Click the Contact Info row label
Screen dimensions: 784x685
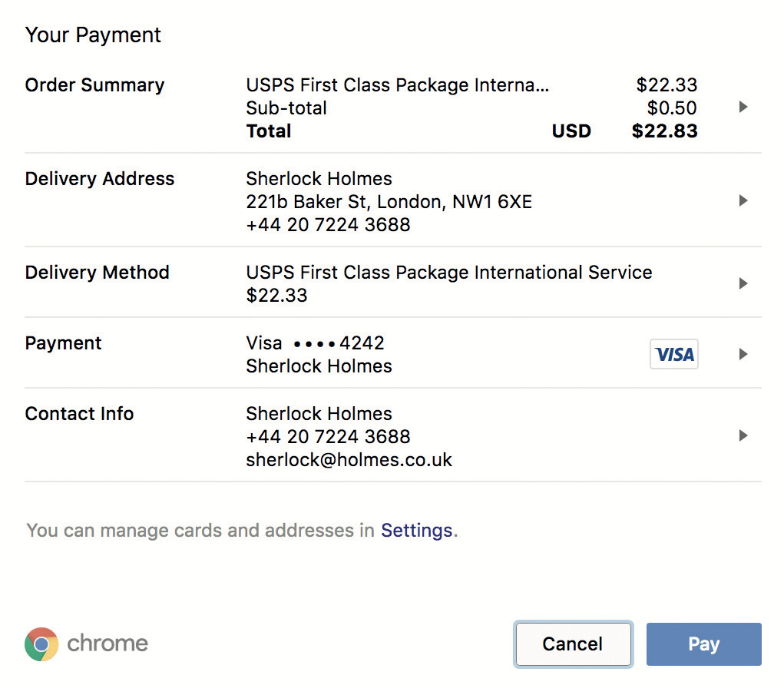(x=79, y=414)
